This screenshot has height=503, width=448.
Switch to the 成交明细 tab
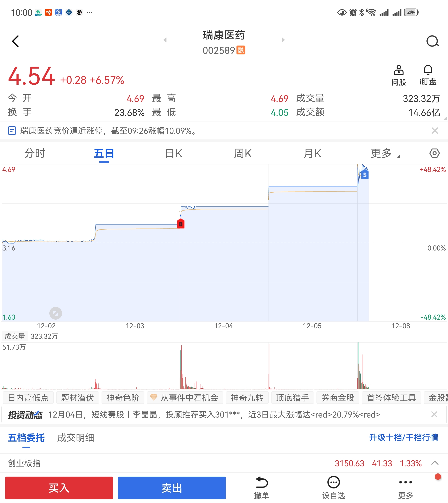76,438
